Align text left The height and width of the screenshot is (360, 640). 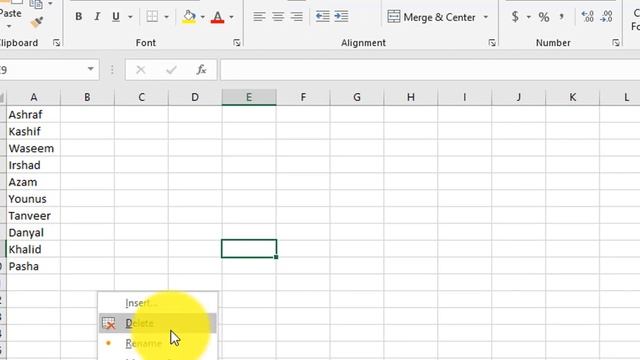click(259, 17)
